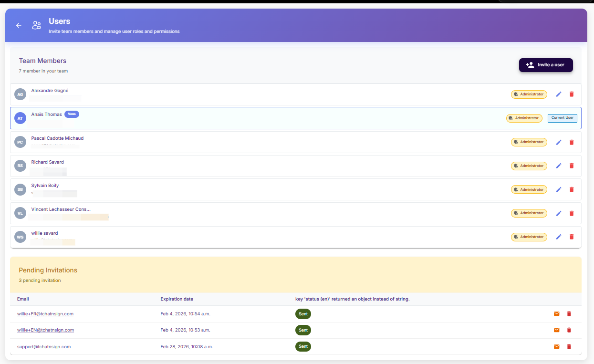Click Sent status for willie+FR invitation

tap(303, 314)
